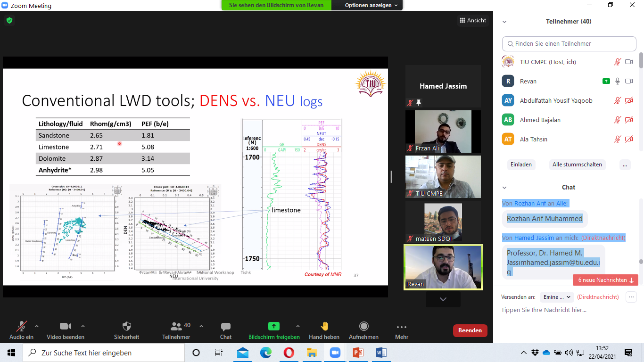Open the Mehr three-dots menu
Image resolution: width=644 pixels, height=362 pixels.
tap(402, 326)
